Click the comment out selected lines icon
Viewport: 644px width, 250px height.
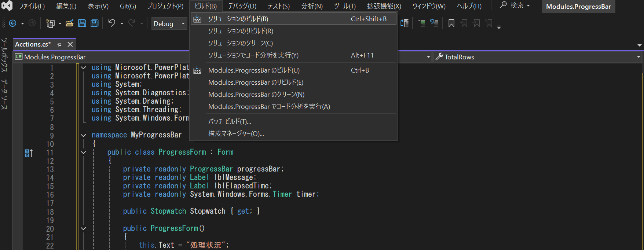pyautogui.click(x=422, y=23)
